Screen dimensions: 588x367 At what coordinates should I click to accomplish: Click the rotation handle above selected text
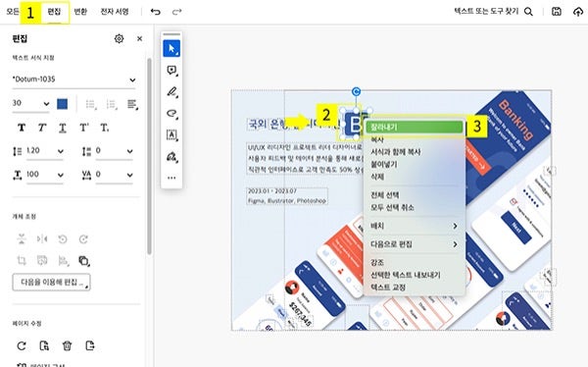point(357,91)
